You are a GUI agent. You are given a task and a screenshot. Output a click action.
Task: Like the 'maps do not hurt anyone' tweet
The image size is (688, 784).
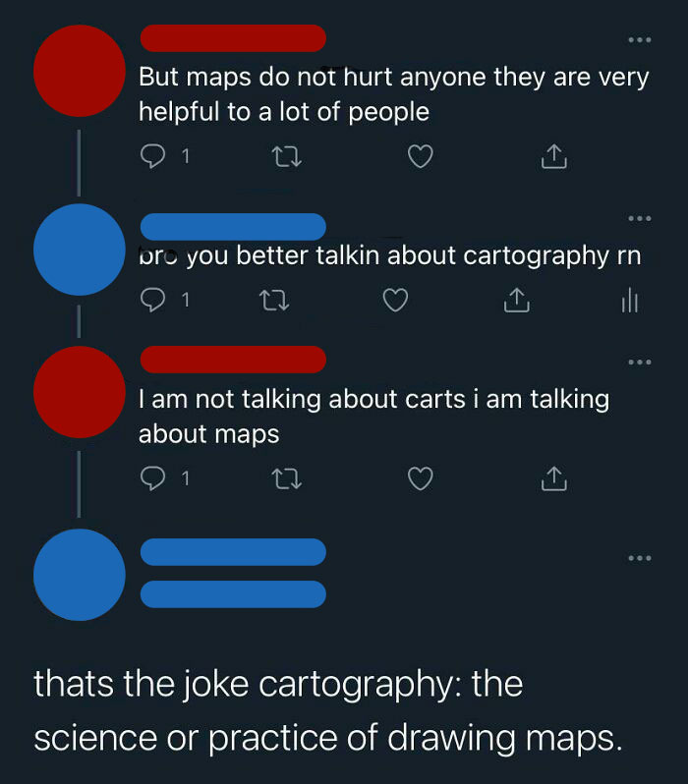[x=421, y=156]
